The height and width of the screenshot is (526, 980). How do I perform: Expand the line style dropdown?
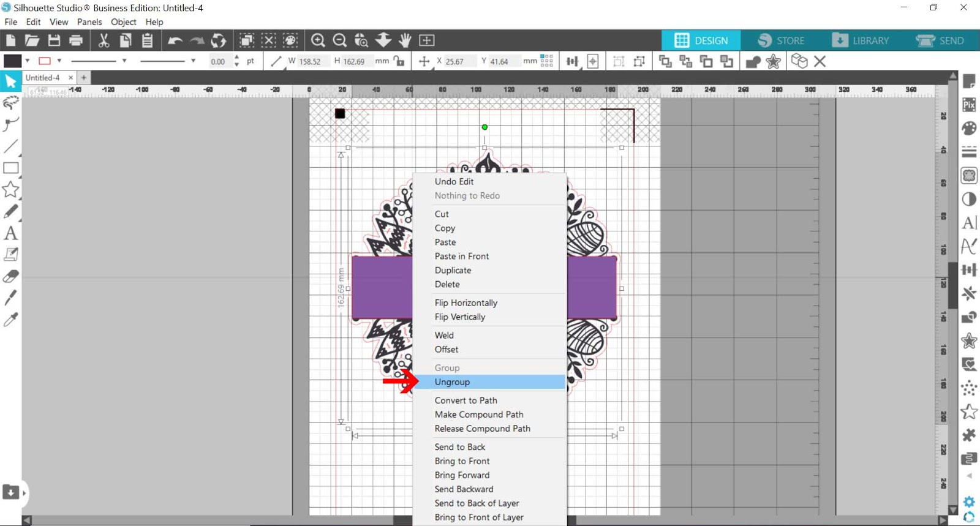pos(124,61)
